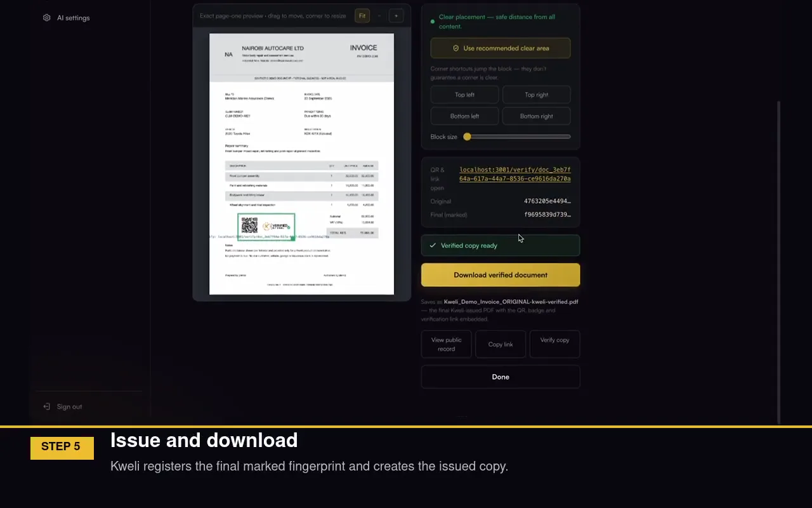Click the Block size slider track
Viewport: 812px width, 508px height.
[x=517, y=137]
